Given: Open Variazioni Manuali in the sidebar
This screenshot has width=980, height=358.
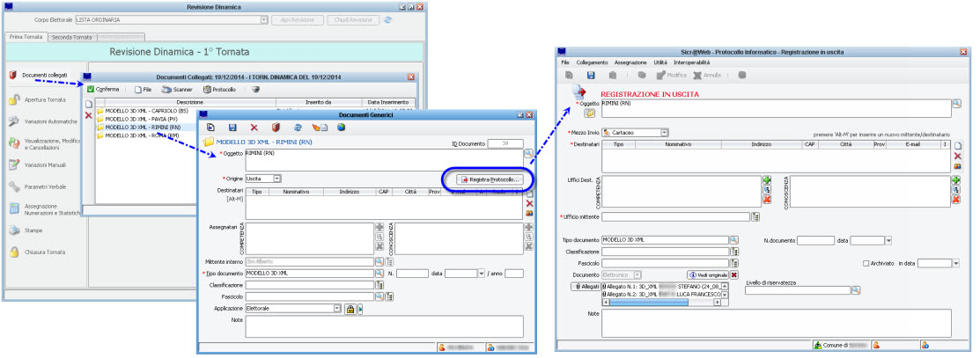Looking at the screenshot, I should tap(38, 165).
